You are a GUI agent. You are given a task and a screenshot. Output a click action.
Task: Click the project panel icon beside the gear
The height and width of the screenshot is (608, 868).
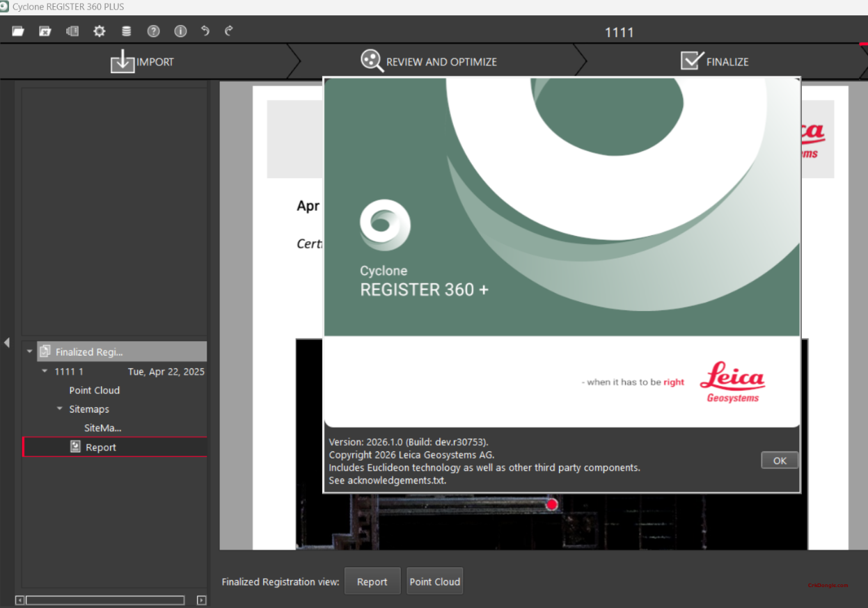point(72,31)
